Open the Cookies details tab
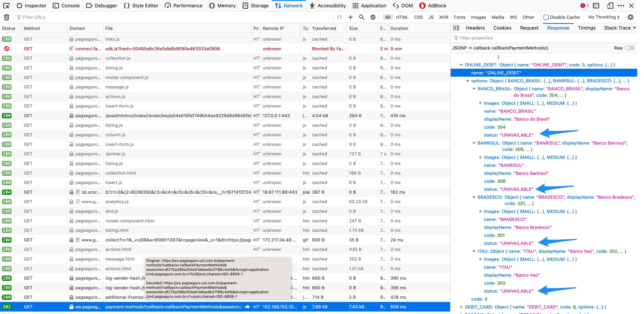644x314 pixels. (502, 28)
